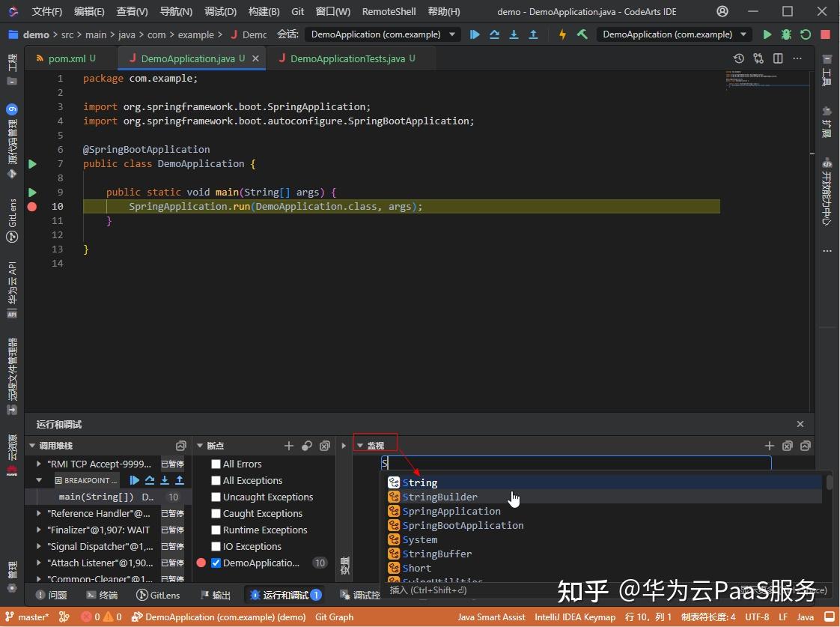Screen dimensions: 840x627
Task: Enable the All Exceptions checkbox
Action: point(216,481)
